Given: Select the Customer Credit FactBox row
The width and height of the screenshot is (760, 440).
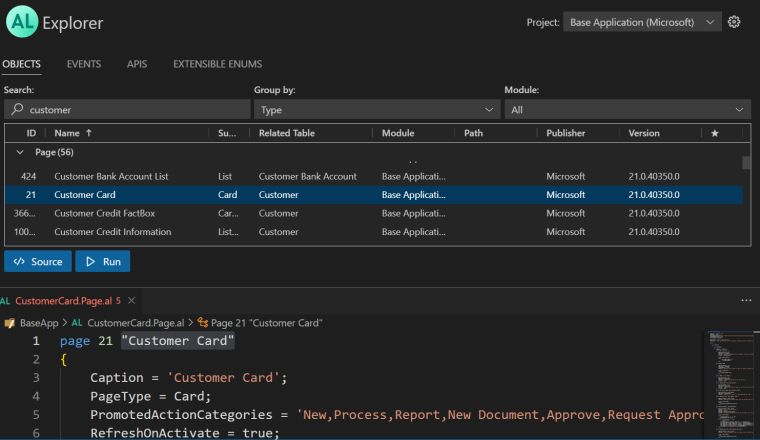Looking at the screenshot, I should [373, 213].
